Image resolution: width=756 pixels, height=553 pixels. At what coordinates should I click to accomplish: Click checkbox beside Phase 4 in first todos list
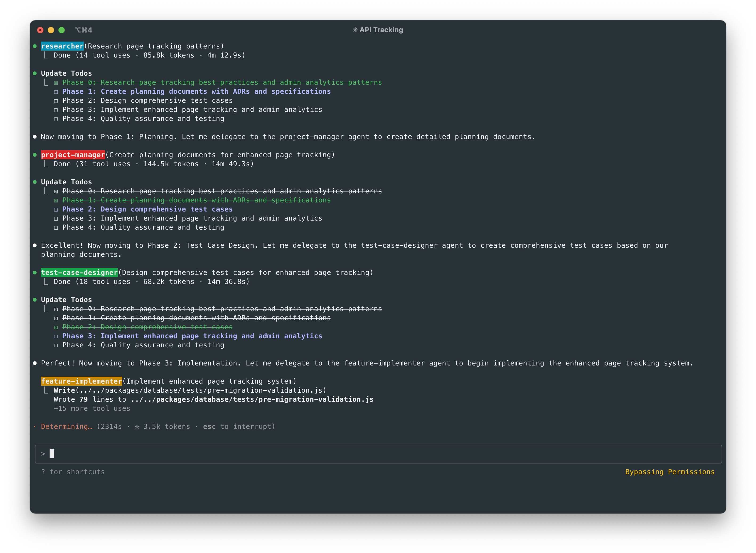click(x=56, y=119)
